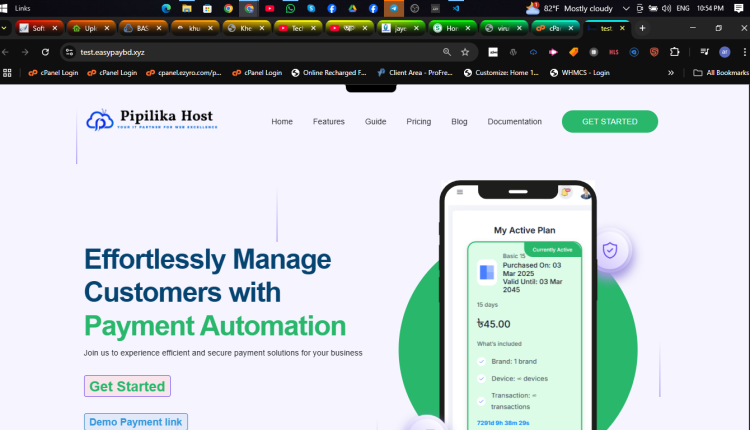This screenshot has width=750, height=430.
Task: Click the browser forward arrow
Action: 25,52
